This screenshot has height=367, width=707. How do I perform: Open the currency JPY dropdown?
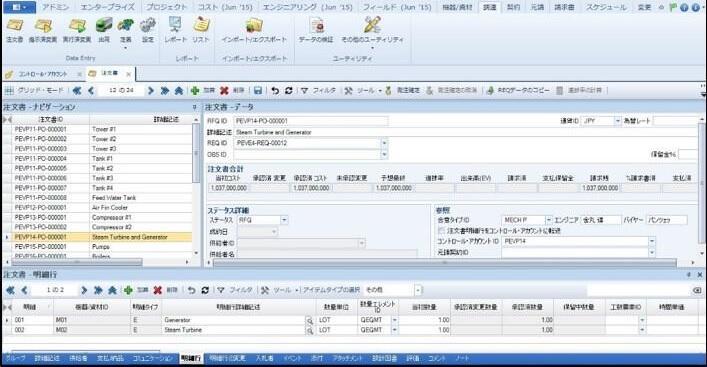click(618, 121)
